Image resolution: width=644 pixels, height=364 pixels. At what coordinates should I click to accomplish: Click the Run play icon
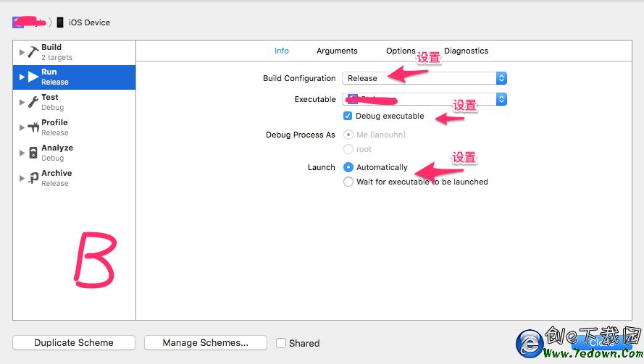point(33,77)
